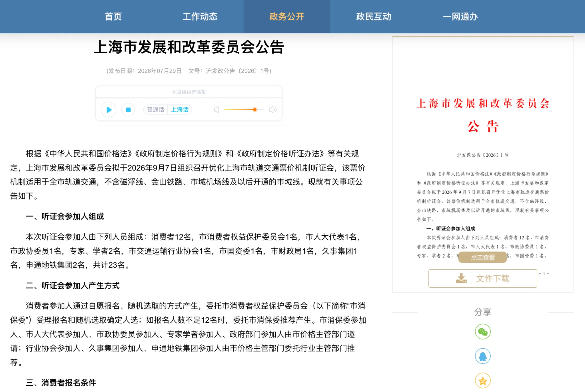Click heading 二、听证会参加人产生方式

(73, 286)
